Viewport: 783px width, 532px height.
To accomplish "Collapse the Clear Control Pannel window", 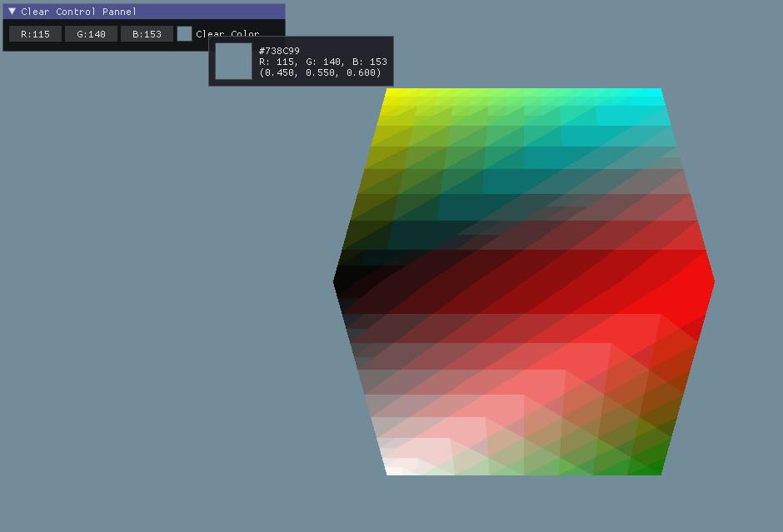I will (12, 12).
